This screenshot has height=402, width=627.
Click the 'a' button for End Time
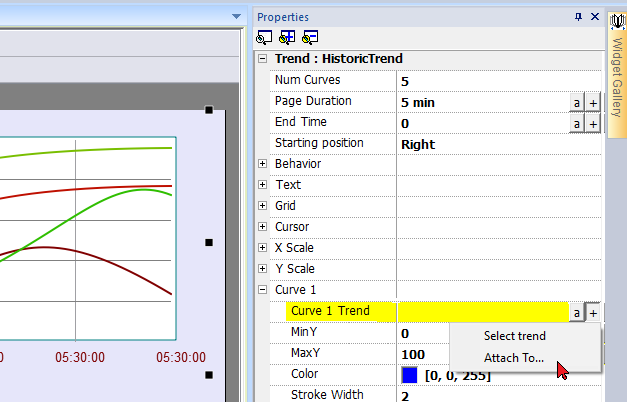(x=577, y=123)
